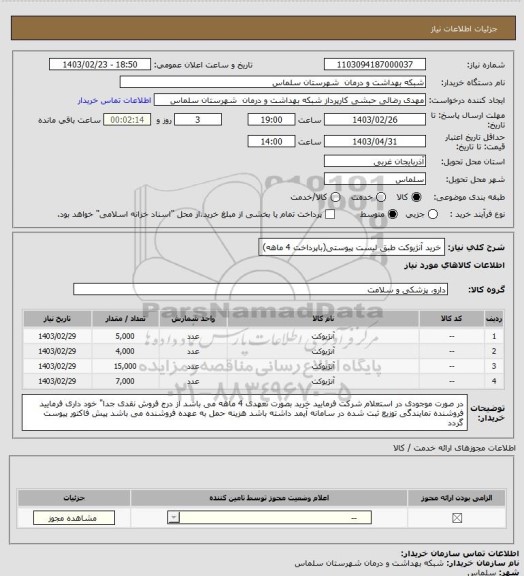Click the جزئیات اطلاعات نیاز page title
524x576 pixels.
click(464, 29)
